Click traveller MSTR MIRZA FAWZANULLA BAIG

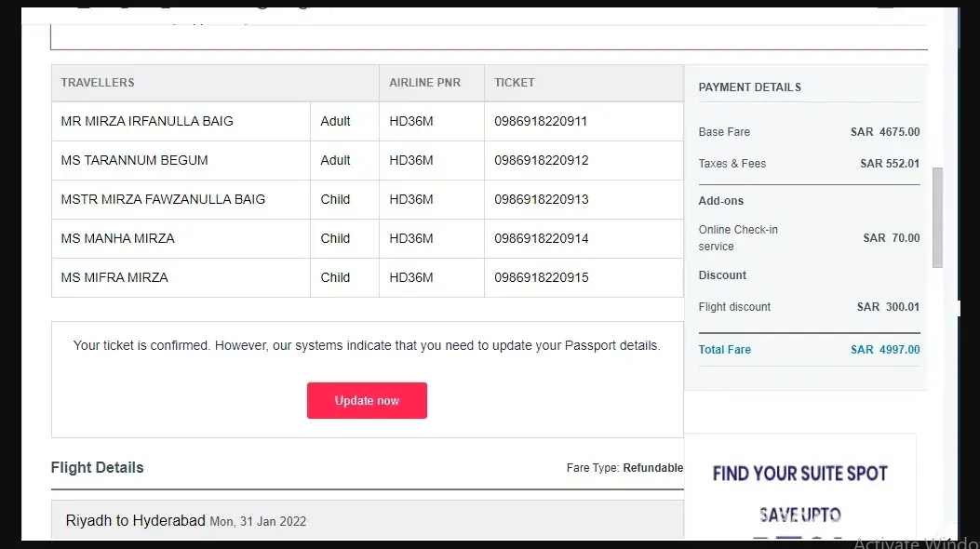point(163,199)
